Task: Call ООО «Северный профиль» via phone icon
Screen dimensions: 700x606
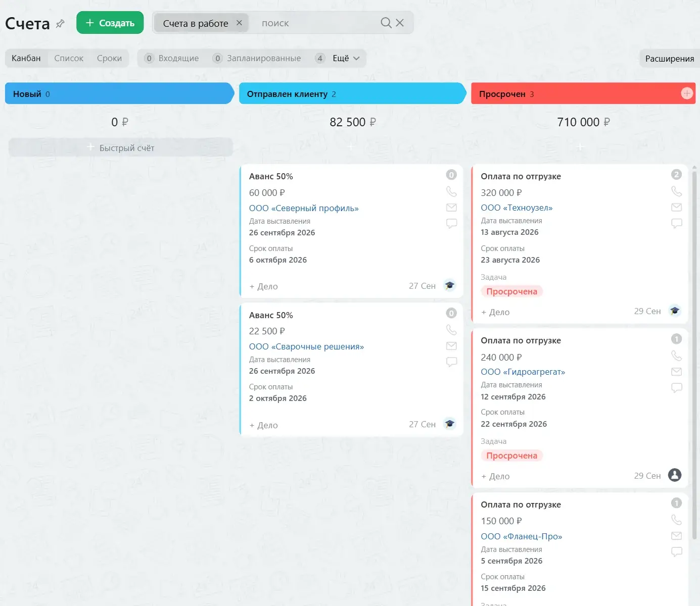Action: pyautogui.click(x=451, y=191)
